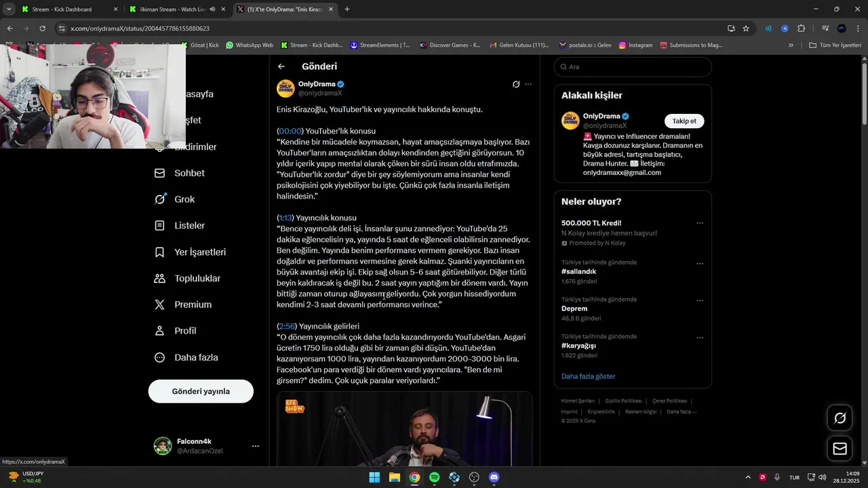Open options for the #karyağışı trend
This screenshot has height=488, width=868.
point(700,338)
